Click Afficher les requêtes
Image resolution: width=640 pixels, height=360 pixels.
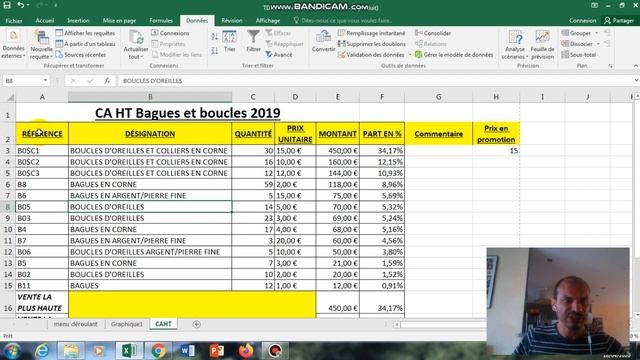pyautogui.click(x=85, y=33)
